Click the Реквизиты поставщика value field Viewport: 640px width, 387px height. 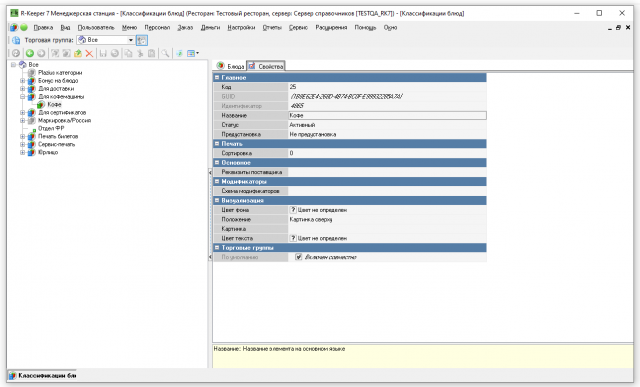[387, 172]
